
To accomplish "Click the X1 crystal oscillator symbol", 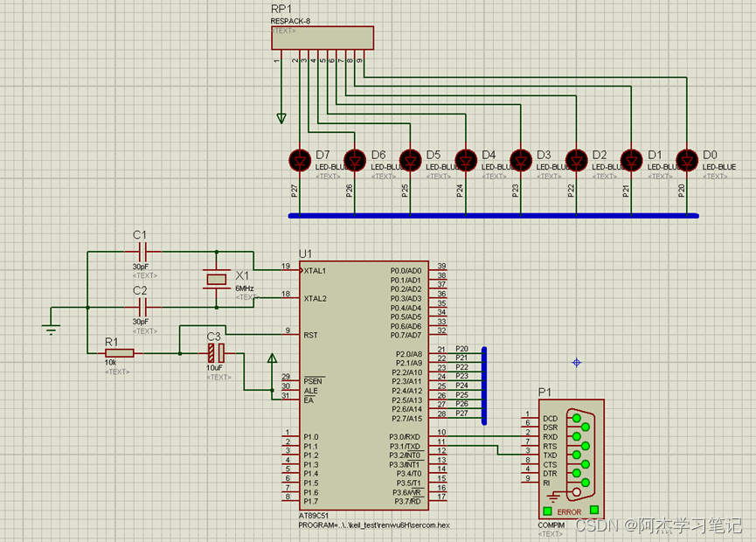I will [215, 279].
